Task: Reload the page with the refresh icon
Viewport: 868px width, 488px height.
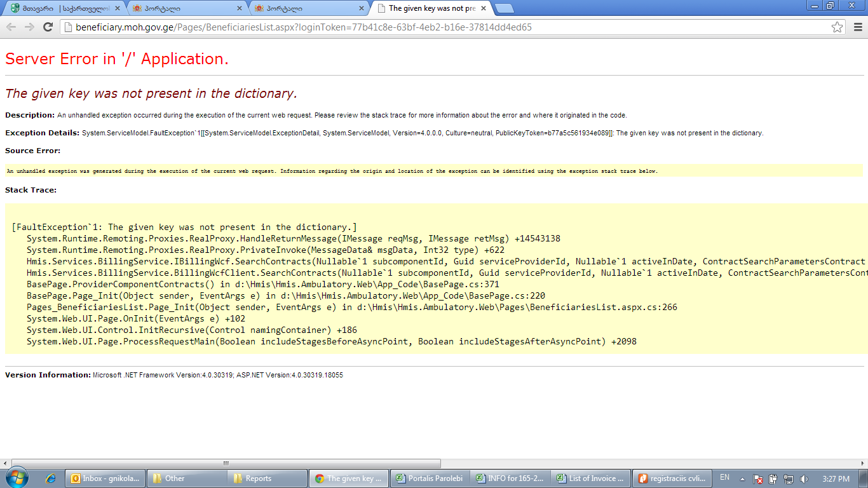Action: 48,27
